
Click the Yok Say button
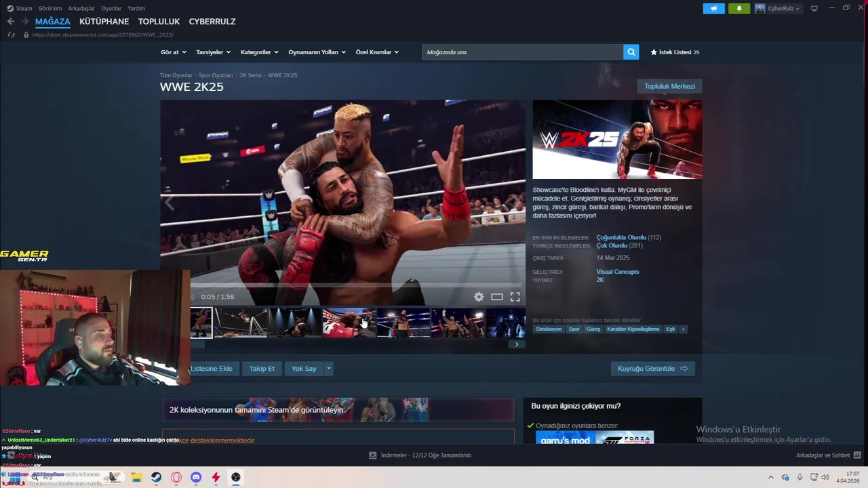pos(304,369)
